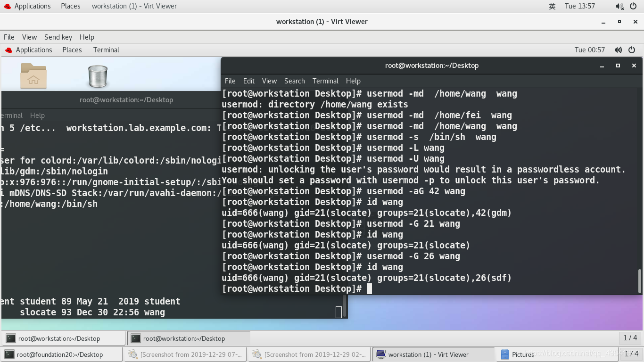The image size is (644, 362).
Task: Open guest Terminal app menu
Action: (106, 50)
